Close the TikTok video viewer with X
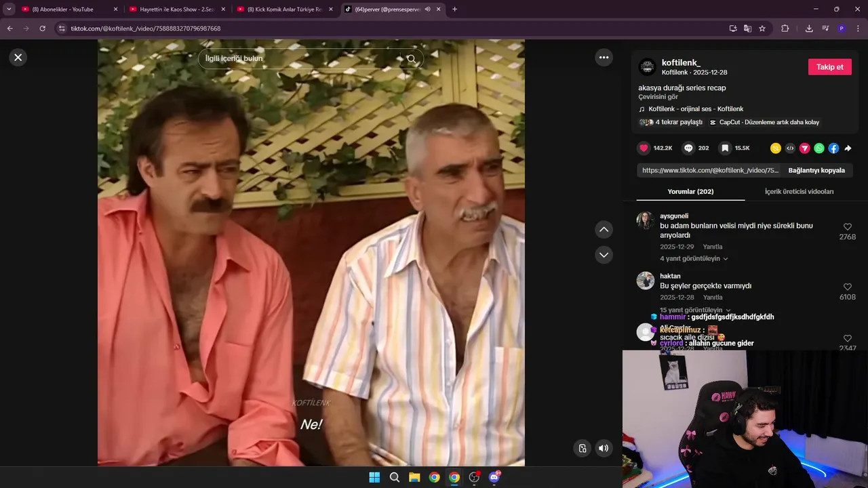 pos(18,58)
